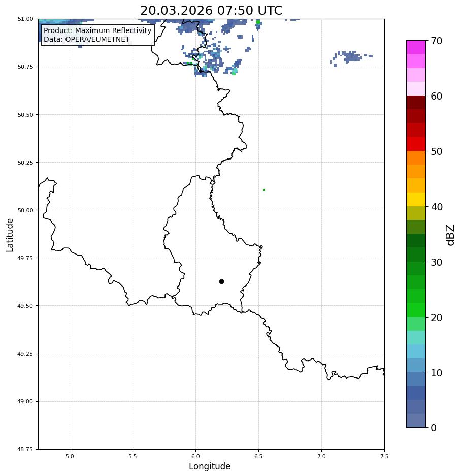Click the longitude tick label '5.5'
The height and width of the screenshot is (476, 461).
click(x=133, y=456)
